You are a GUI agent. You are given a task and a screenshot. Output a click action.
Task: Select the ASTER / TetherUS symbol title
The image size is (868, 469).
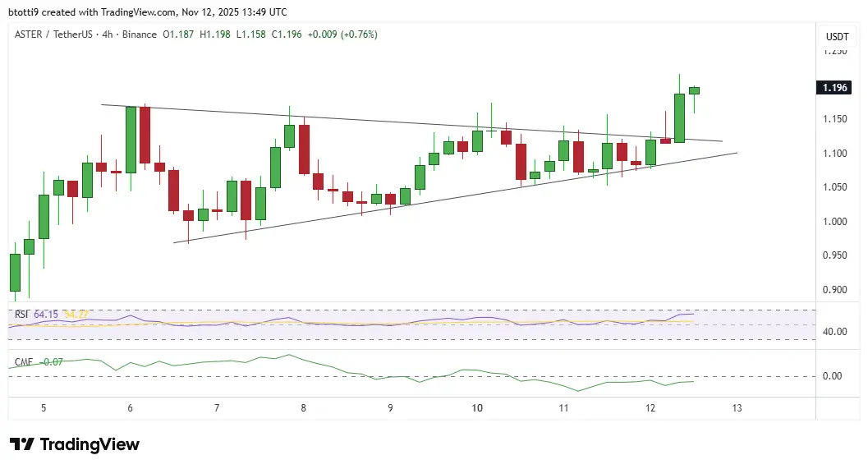click(x=53, y=34)
